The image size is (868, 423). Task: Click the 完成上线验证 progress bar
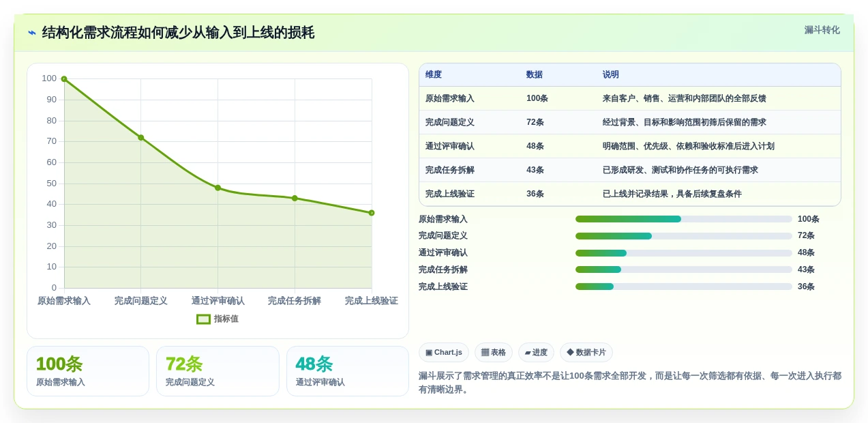tap(684, 287)
